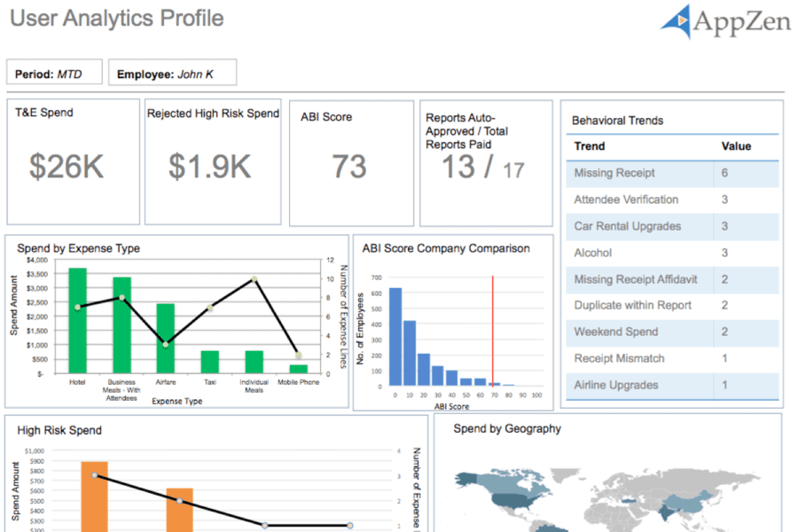Image resolution: width=798 pixels, height=532 pixels.
Task: Click the 13 / 17 reports value
Action: (482, 167)
